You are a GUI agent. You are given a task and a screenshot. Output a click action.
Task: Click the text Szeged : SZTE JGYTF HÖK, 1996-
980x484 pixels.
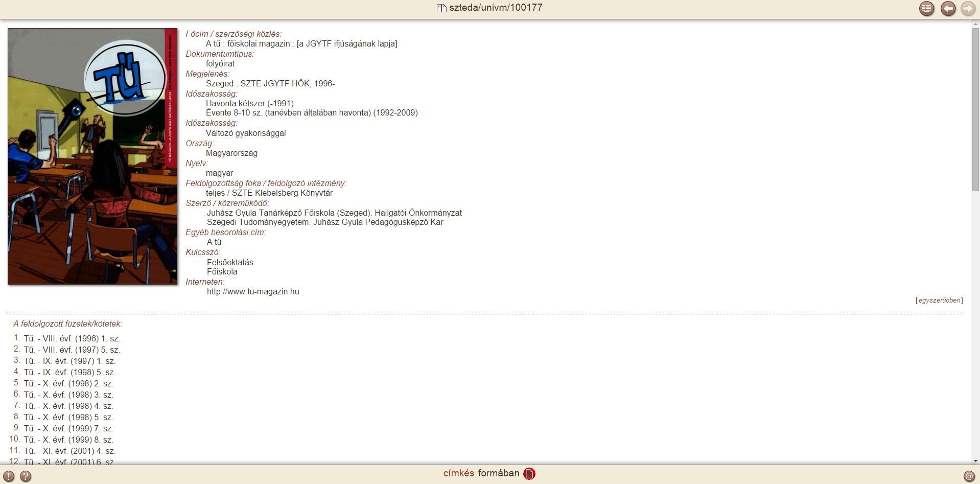pyautogui.click(x=270, y=84)
